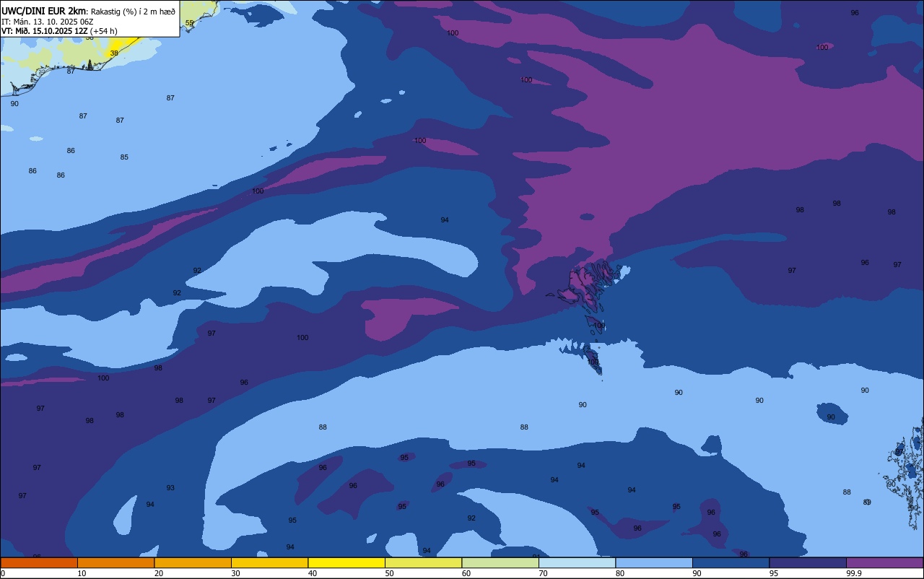This screenshot has height=579, width=924.
Task: Pick the 60–70 pale green legend segment
Action: [x=500, y=562]
